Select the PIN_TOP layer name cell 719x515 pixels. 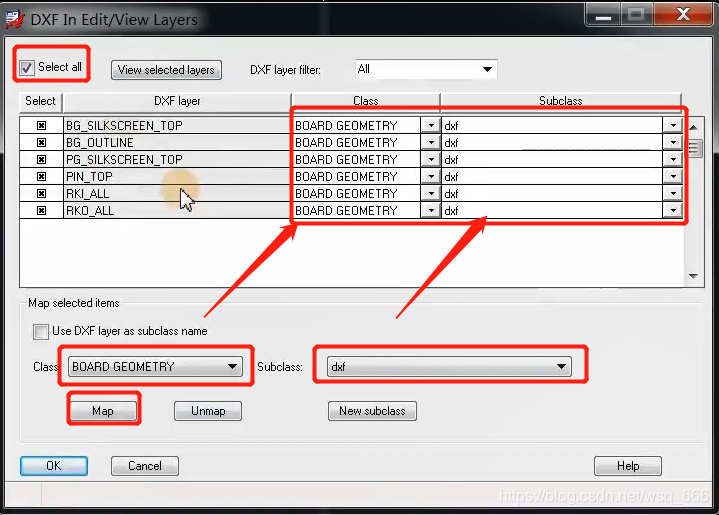point(177,176)
